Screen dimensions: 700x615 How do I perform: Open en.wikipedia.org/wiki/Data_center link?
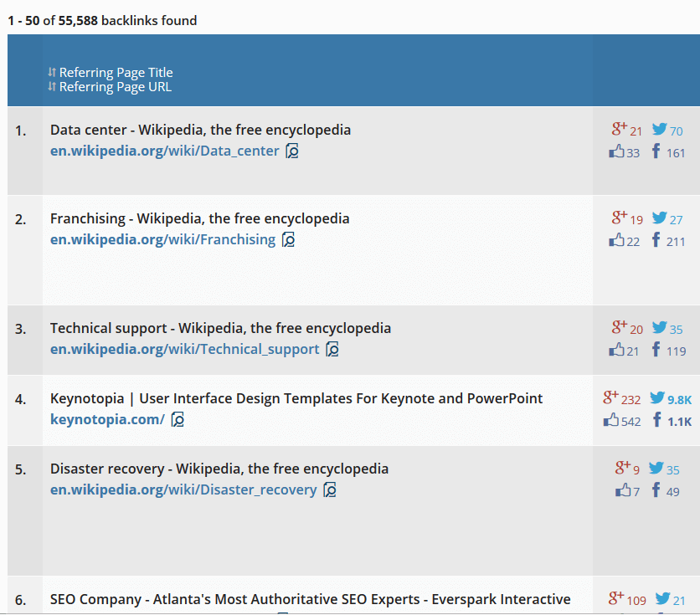coord(164,151)
